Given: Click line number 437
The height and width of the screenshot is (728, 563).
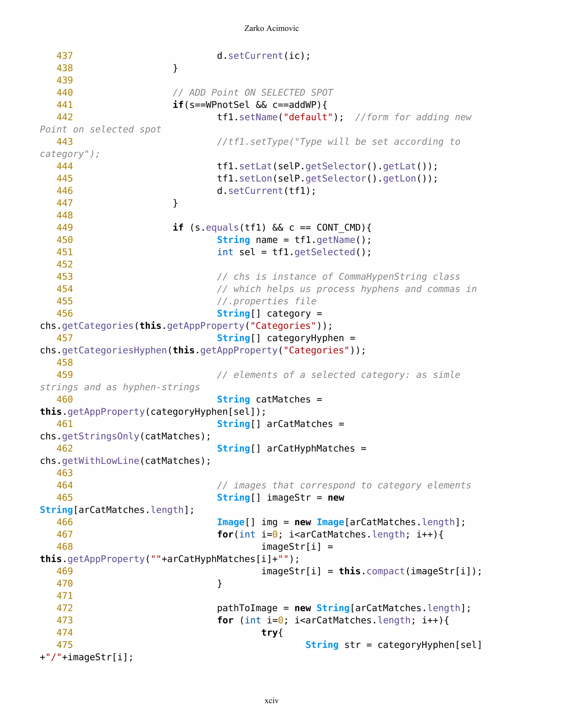Looking at the screenshot, I should tap(65, 56).
